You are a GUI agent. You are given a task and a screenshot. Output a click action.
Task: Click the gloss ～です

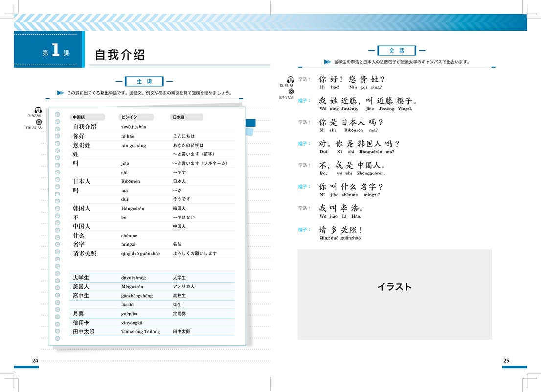click(x=180, y=172)
